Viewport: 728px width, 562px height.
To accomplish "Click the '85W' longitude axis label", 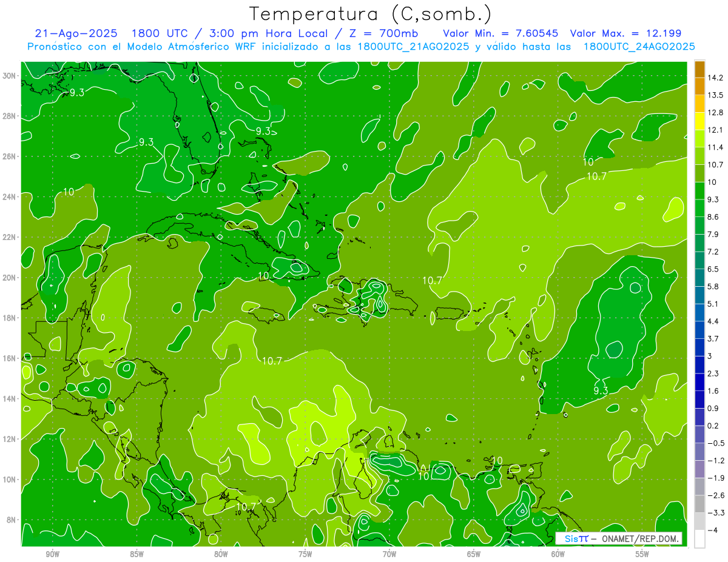I will 136,554.
